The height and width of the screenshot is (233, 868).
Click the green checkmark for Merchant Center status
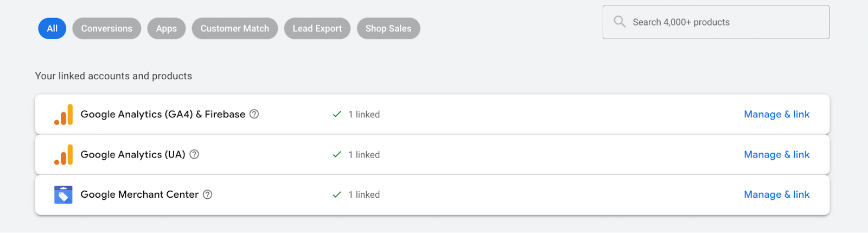[x=337, y=194]
